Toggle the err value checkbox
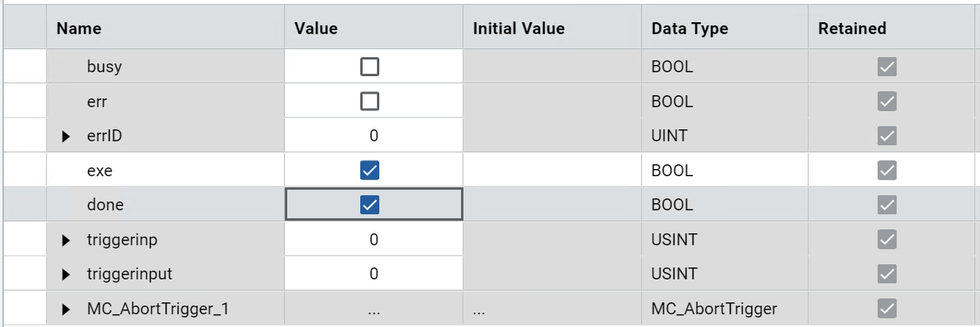The image size is (980, 327). [370, 102]
